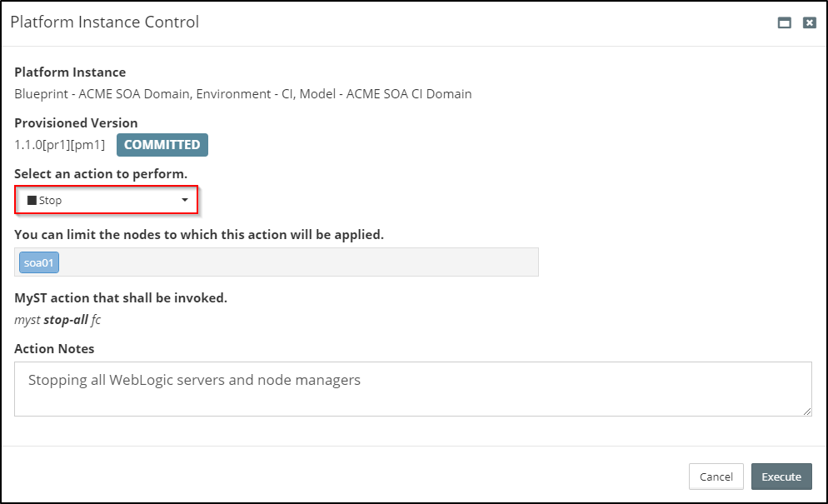Close the Platform Instance Control dialog
This screenshot has height=504, width=828.
pyautogui.click(x=809, y=23)
